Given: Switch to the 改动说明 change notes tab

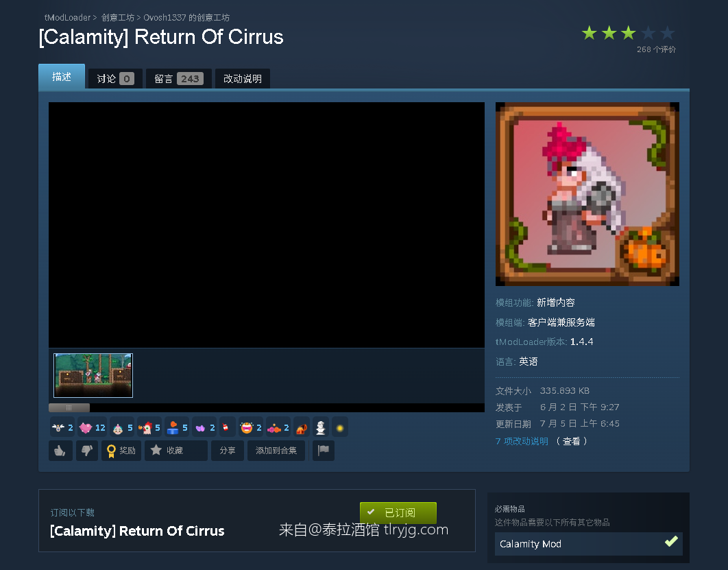Looking at the screenshot, I should (243, 78).
